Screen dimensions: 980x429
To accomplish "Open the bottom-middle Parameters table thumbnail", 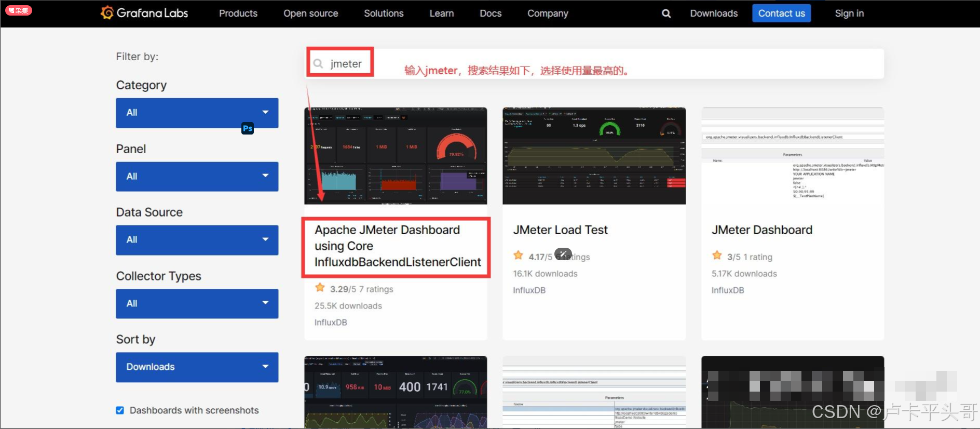I will pos(594,392).
